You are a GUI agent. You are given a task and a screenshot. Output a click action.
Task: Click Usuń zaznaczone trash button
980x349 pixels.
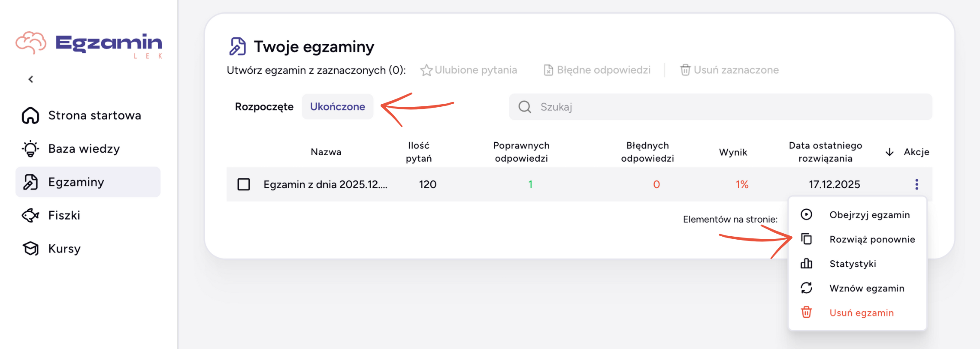point(729,70)
